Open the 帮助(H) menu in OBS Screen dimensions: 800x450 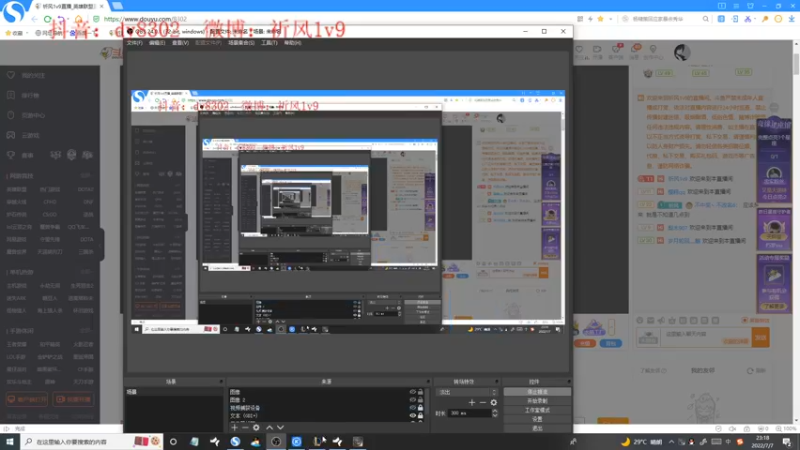pyautogui.click(x=292, y=43)
